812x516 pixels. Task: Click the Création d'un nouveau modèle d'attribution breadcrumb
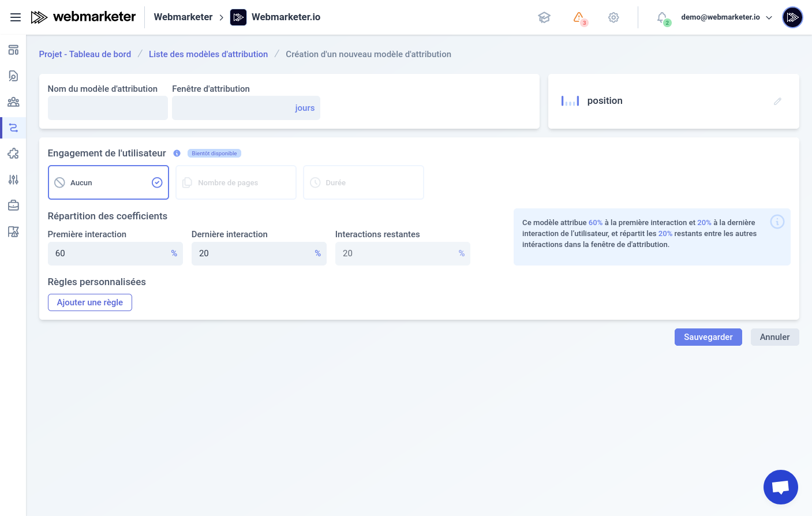point(369,54)
